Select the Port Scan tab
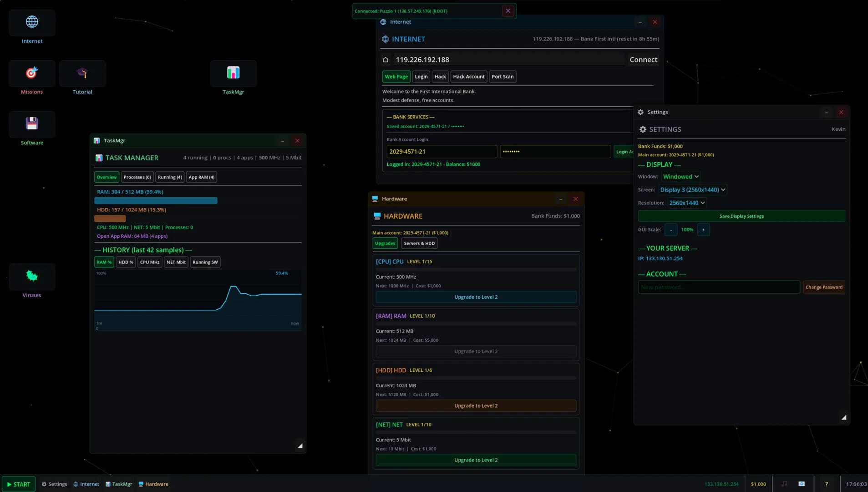 [x=503, y=77]
